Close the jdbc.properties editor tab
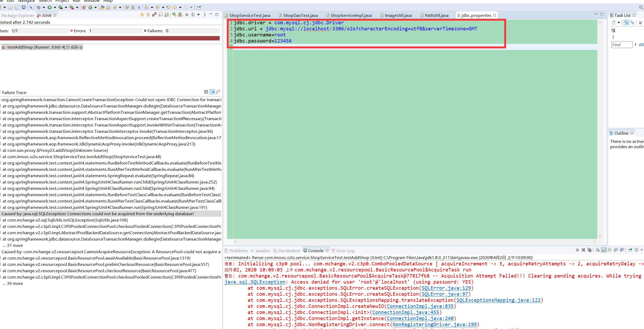644x329 pixels. 495,15
